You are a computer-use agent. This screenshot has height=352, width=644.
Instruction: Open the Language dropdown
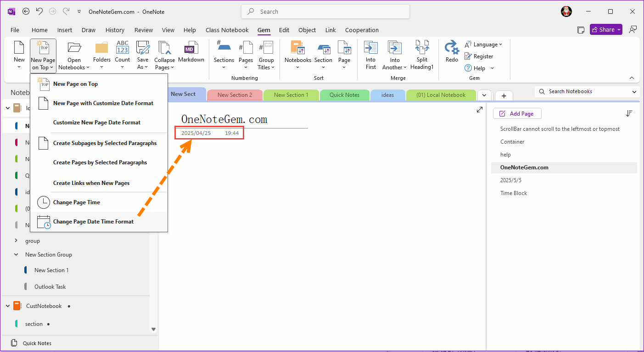coord(484,45)
